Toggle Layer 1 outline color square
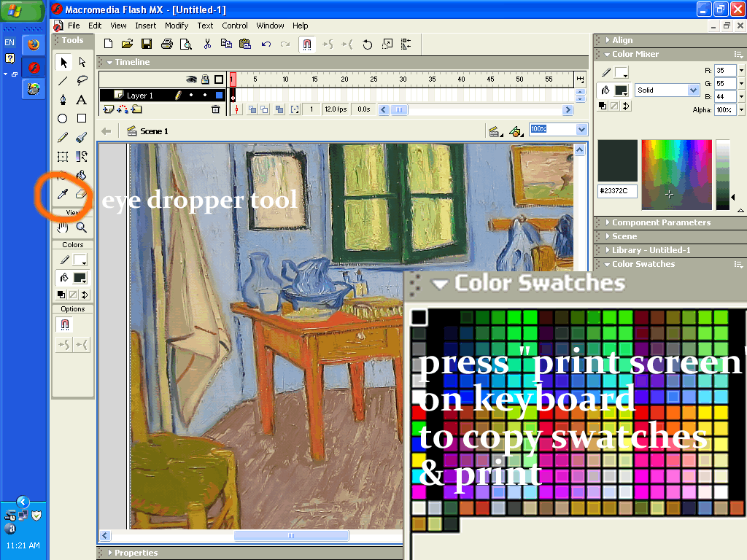The image size is (747, 560). pyautogui.click(x=219, y=96)
